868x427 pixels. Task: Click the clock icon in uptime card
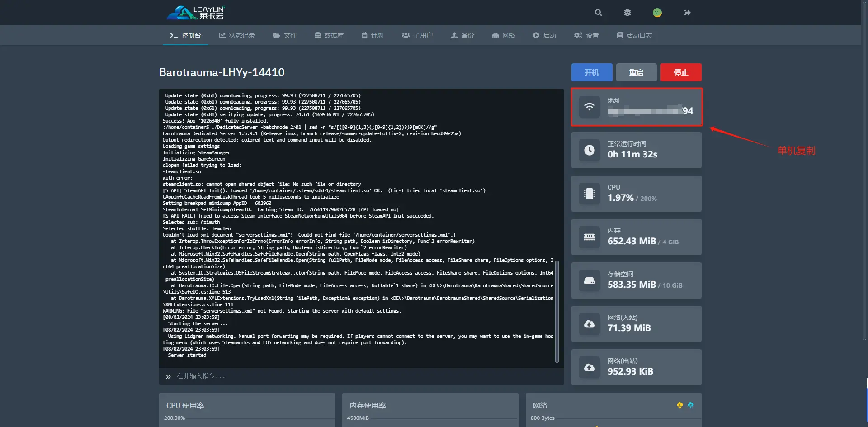coord(590,150)
